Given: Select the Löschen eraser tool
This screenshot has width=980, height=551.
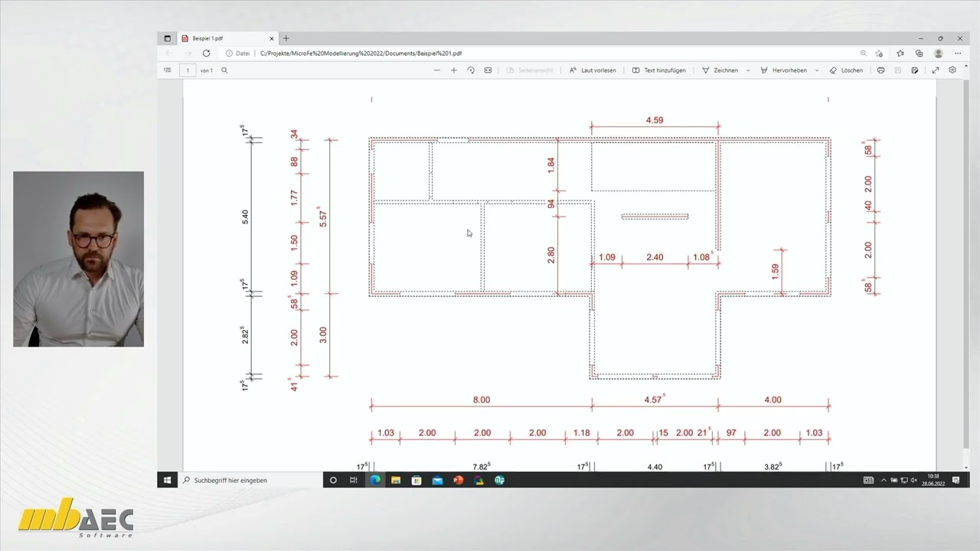Looking at the screenshot, I should [846, 70].
